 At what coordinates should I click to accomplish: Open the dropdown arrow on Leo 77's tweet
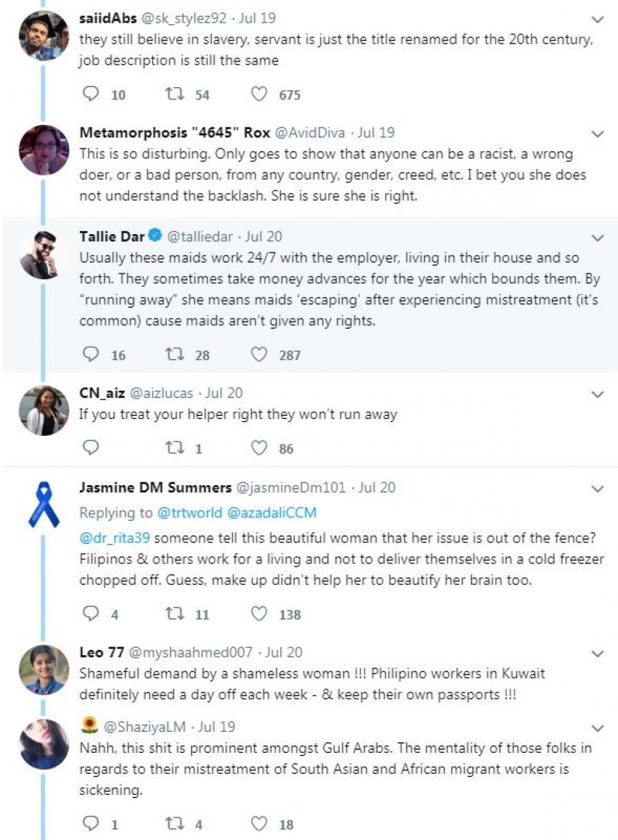[598, 654]
